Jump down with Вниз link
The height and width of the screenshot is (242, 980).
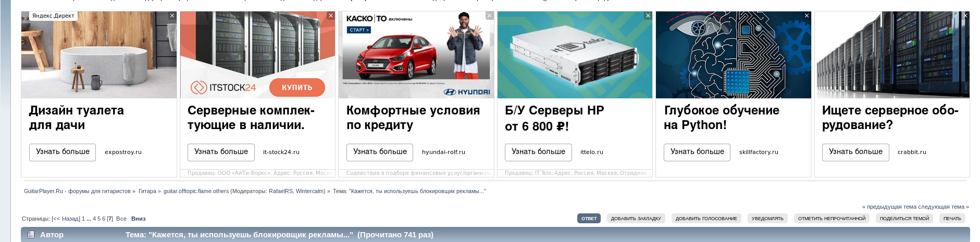click(x=139, y=219)
